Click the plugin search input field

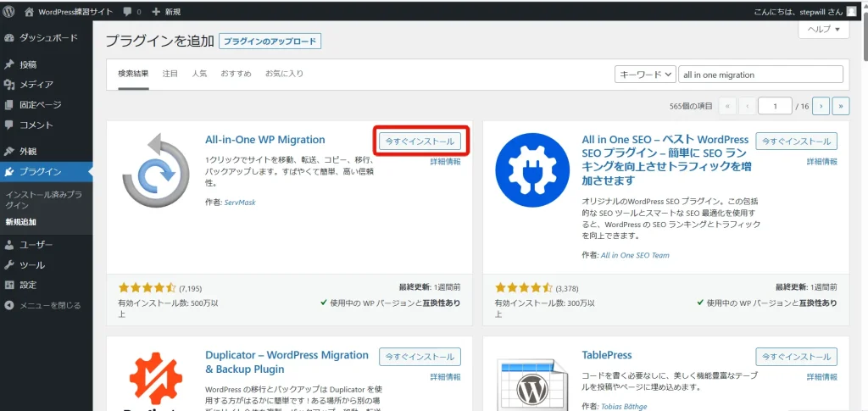[760, 75]
